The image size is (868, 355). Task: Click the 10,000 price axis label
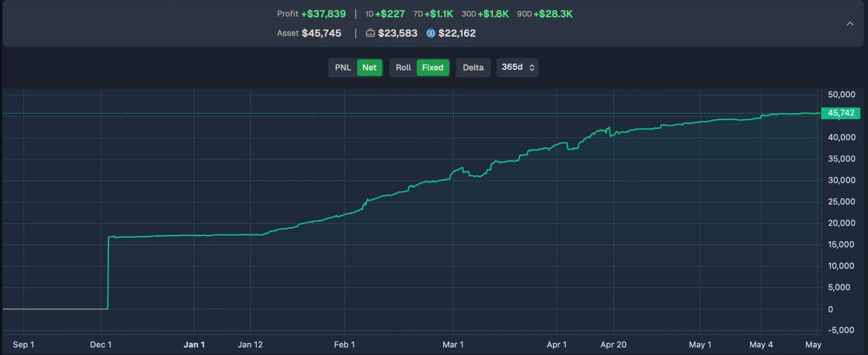(842, 266)
